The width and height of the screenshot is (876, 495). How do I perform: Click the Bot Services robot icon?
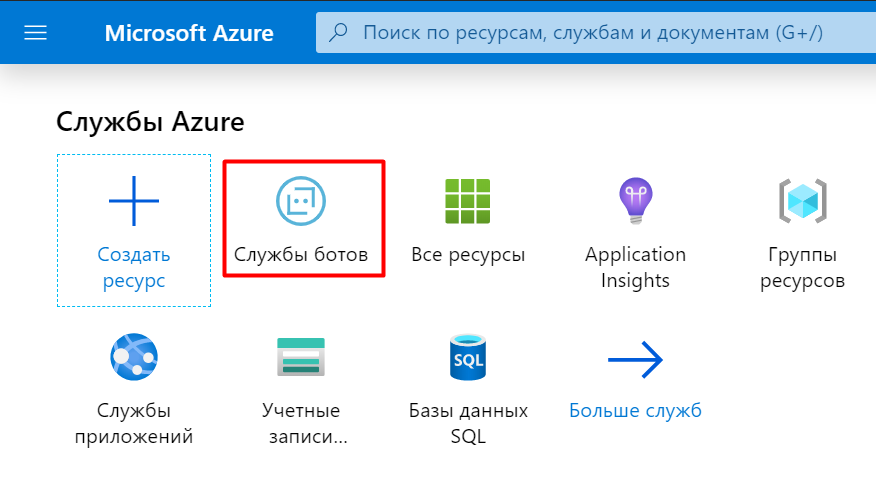[x=301, y=201]
